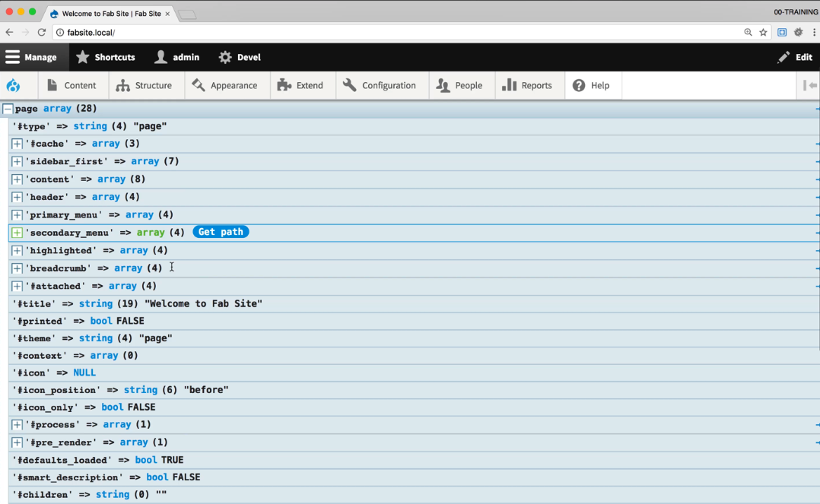Reload the page
The image size is (820, 504).
point(42,33)
